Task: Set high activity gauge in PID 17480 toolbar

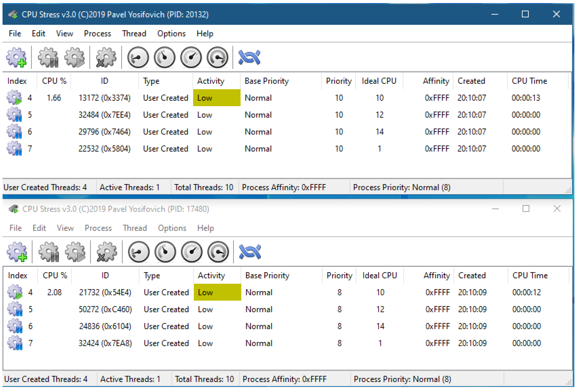Action: pos(192,252)
